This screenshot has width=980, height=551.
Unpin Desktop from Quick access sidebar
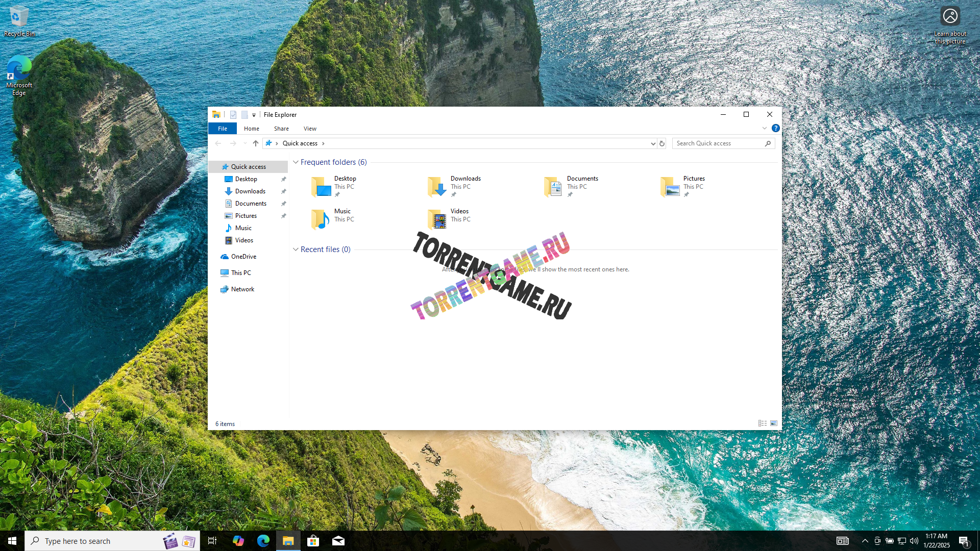click(284, 179)
